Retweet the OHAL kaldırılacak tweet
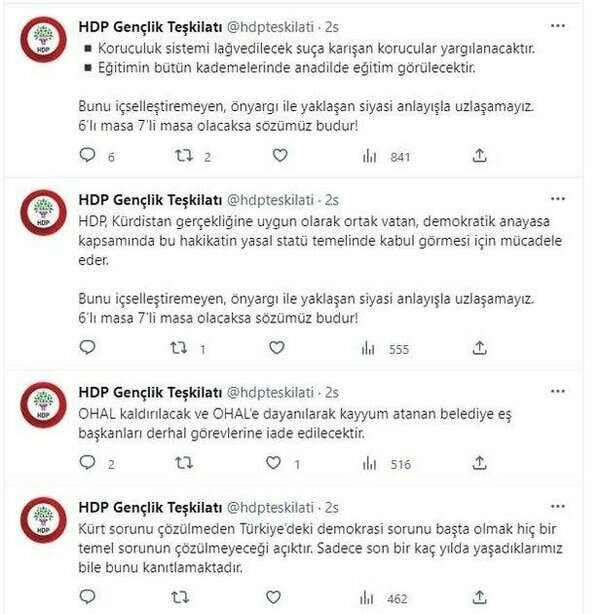This screenshot has height=614, width=600. point(184,464)
